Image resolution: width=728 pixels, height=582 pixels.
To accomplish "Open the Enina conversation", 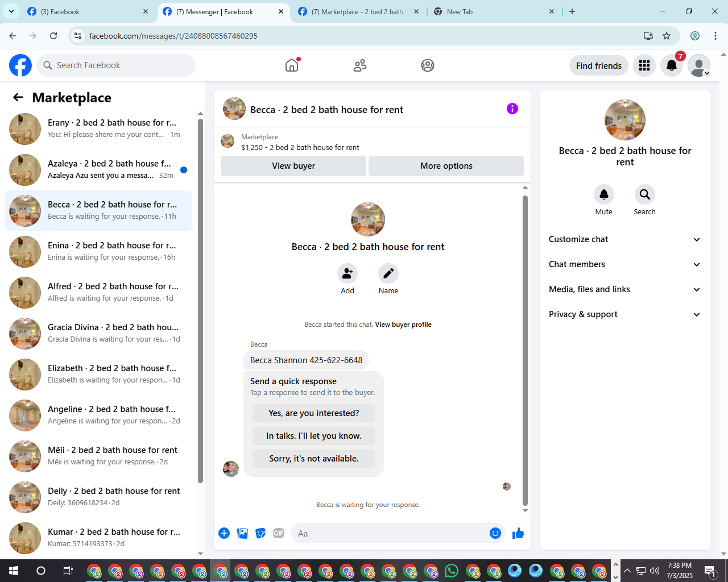I will coord(98,252).
